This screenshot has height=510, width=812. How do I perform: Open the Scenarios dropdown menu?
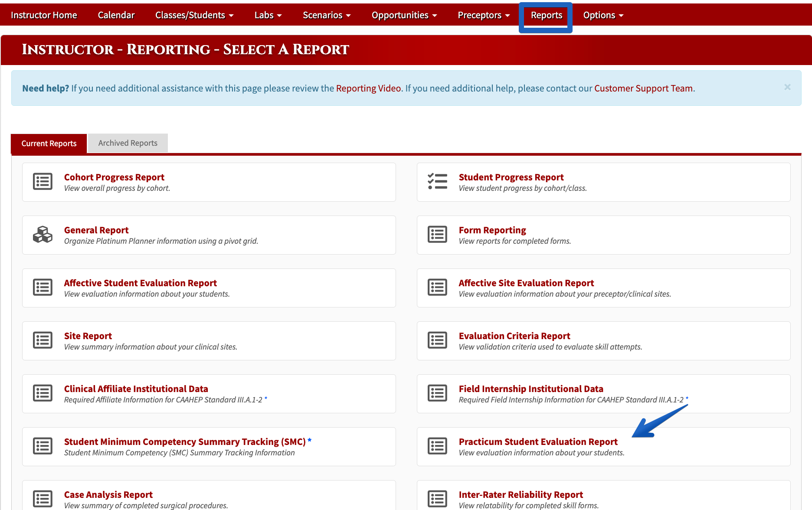(327, 15)
